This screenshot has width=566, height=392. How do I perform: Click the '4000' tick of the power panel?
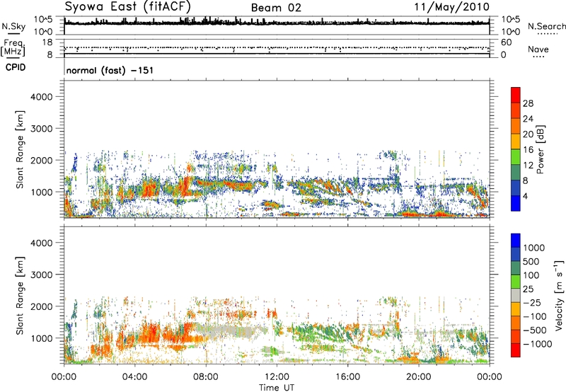point(41,97)
